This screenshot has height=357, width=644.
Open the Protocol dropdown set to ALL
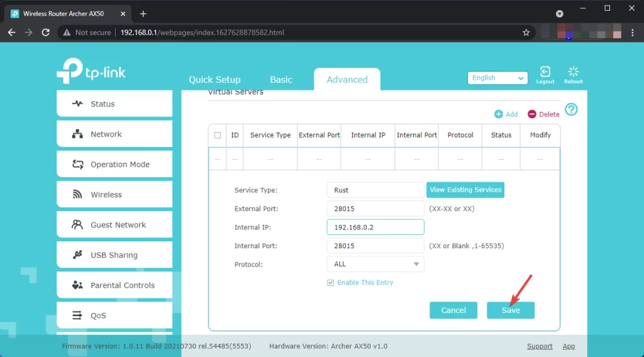pos(375,264)
